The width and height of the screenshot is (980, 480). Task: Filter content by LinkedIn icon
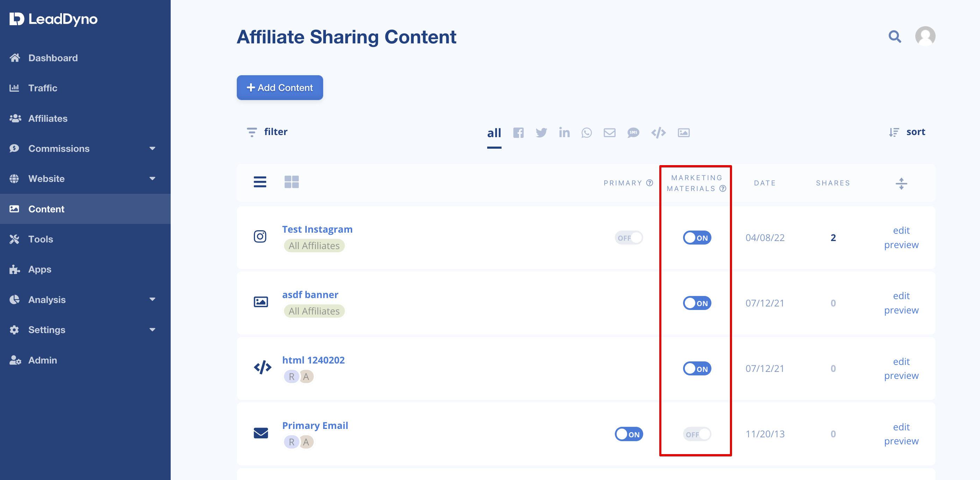point(564,133)
